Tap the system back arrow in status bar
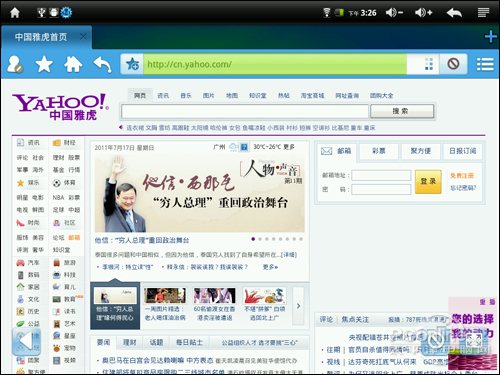This screenshot has width=500, height=375. [454, 13]
